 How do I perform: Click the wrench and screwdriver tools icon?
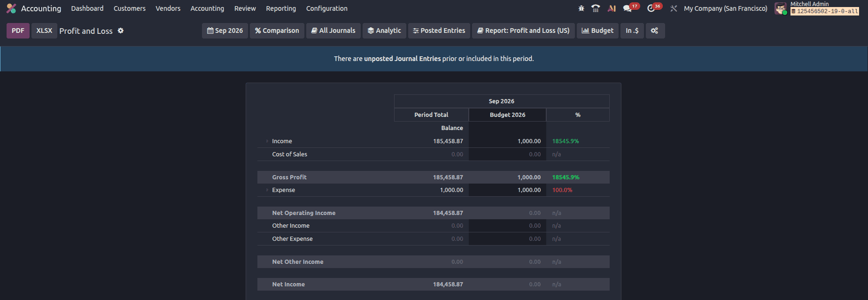pos(674,8)
